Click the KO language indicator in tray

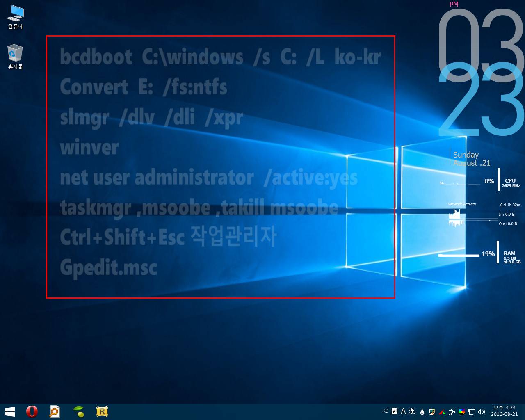point(386,411)
